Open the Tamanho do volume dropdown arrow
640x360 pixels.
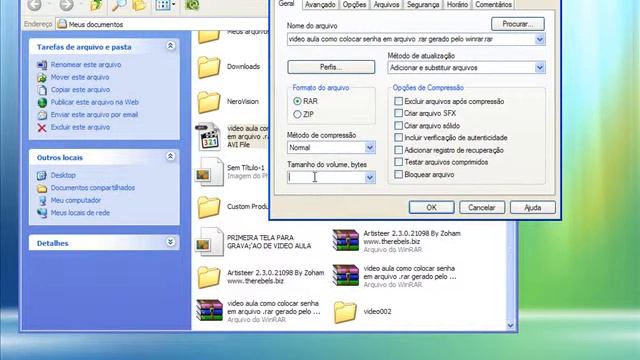[370, 178]
